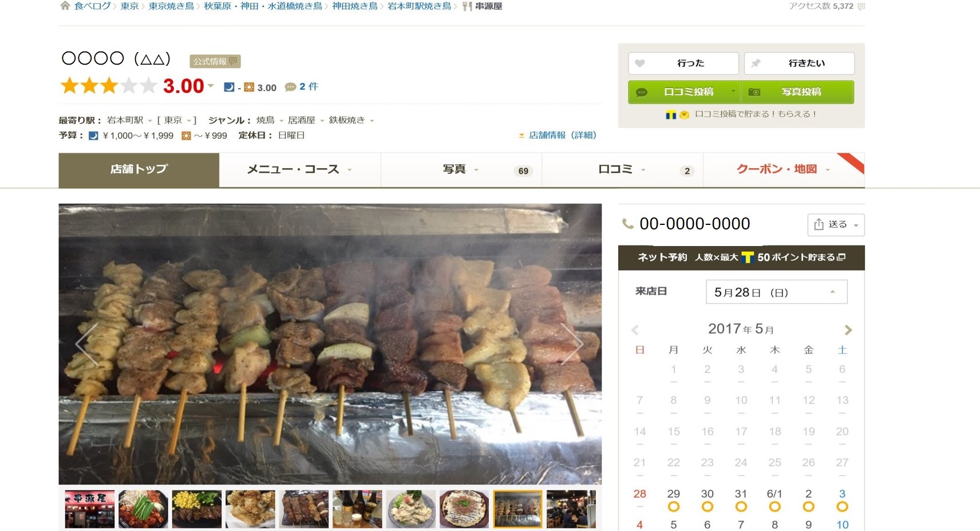The image size is (980, 531).
Task: Show previous photo with left arrow
Action: (x=87, y=344)
